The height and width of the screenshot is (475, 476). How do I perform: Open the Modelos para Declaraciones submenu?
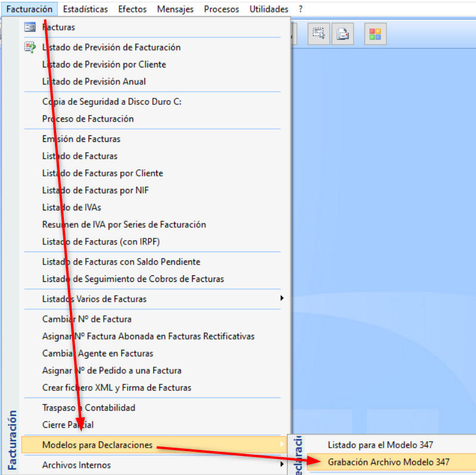97,445
